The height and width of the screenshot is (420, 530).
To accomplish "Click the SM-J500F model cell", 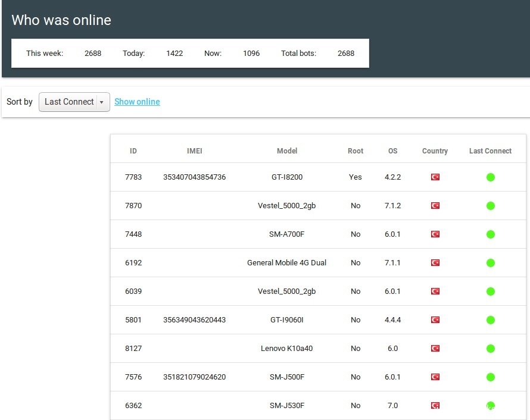I will [x=286, y=377].
